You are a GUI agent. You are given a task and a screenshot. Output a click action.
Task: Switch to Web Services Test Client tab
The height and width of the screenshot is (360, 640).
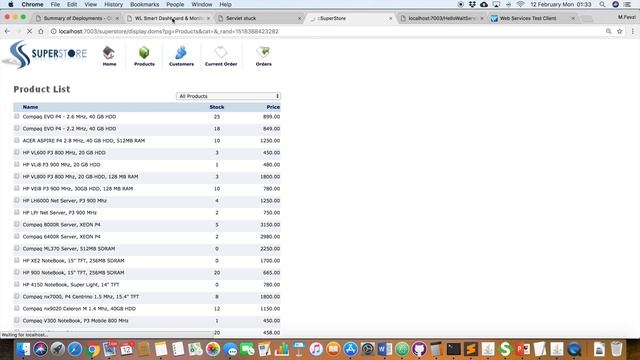pos(533,18)
